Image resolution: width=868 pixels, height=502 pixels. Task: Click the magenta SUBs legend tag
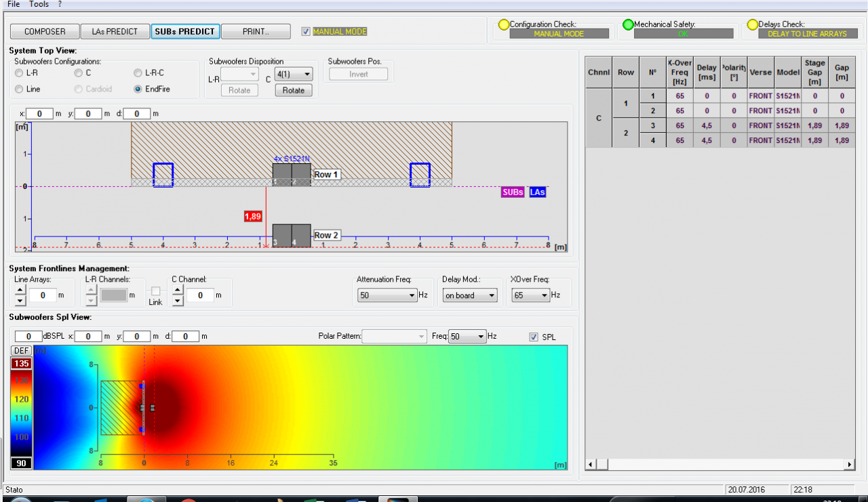(x=513, y=192)
